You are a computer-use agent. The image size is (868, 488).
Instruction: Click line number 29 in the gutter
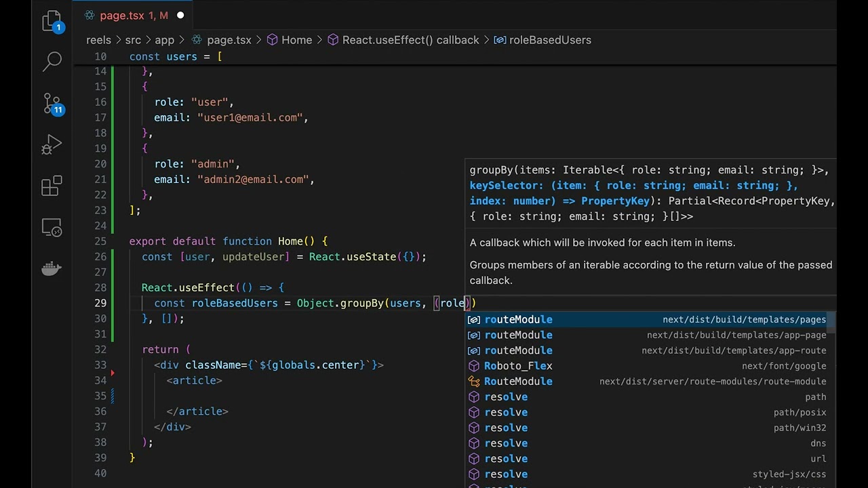[x=100, y=303]
